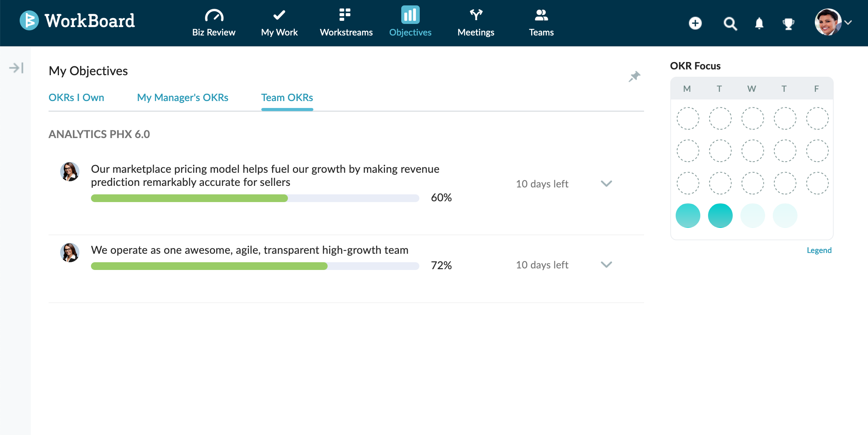Open notifications bell icon

pyautogui.click(x=759, y=24)
